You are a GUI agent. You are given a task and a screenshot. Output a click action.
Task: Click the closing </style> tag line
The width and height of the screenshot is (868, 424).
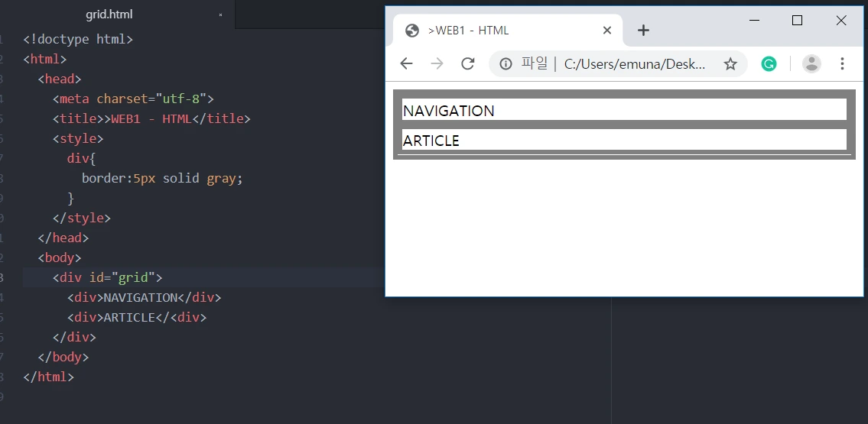[82, 218]
